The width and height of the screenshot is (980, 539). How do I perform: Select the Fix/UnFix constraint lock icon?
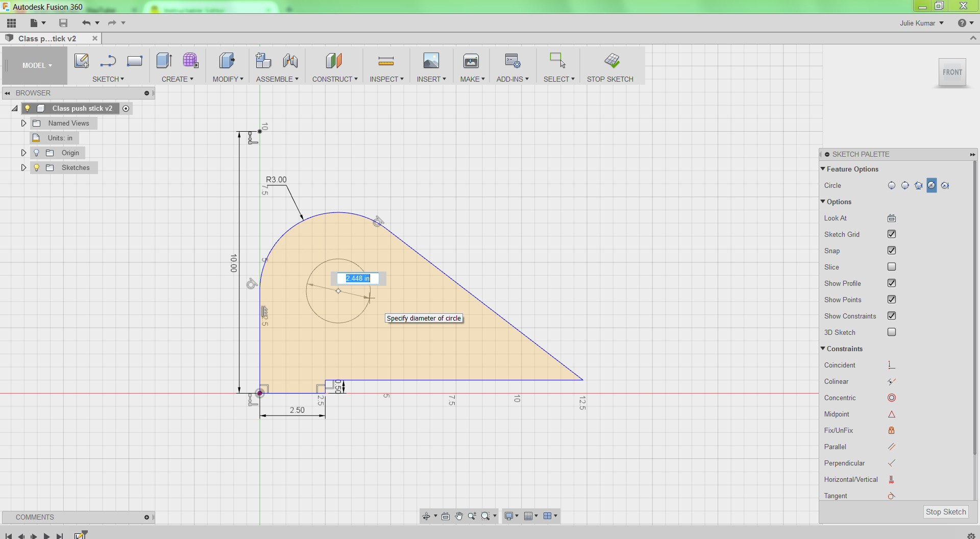coord(892,430)
